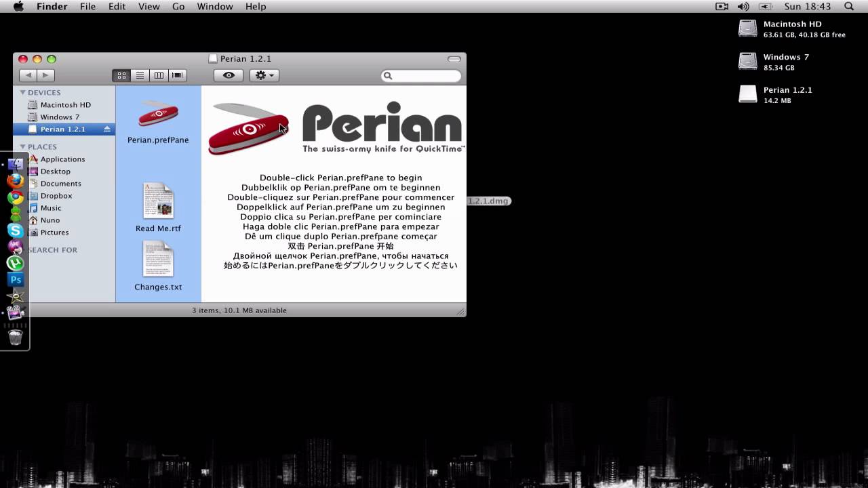Click the SEARCH FOR sidebar heading
868x488 pixels.
(x=53, y=250)
